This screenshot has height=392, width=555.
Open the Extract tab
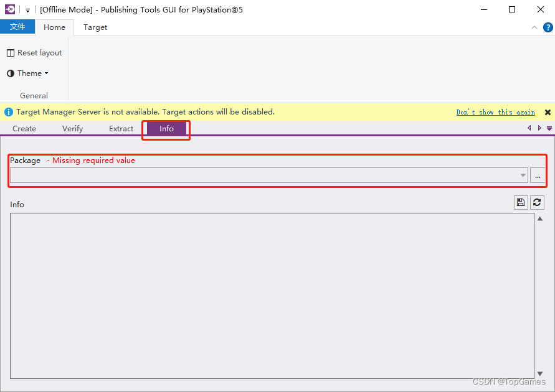(x=121, y=128)
